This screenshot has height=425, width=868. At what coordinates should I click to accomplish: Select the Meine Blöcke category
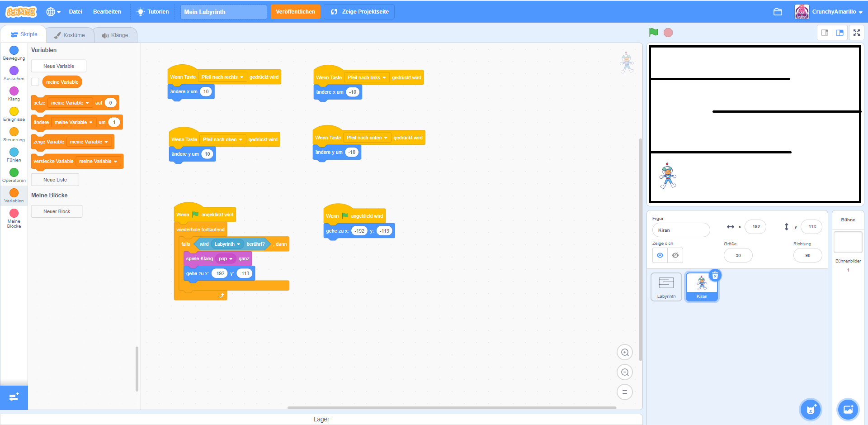(x=14, y=218)
